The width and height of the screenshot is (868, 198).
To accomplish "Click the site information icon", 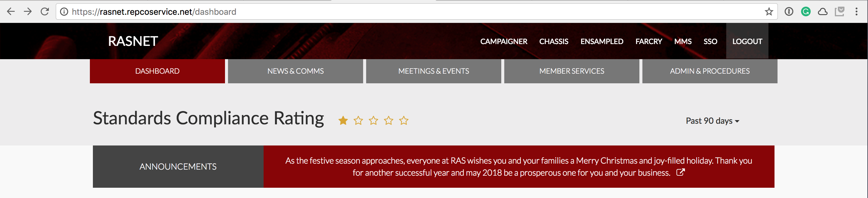I will [x=64, y=12].
